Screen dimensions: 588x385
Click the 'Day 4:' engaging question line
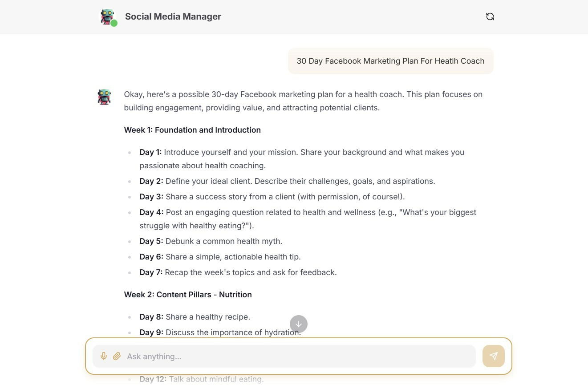pos(308,219)
